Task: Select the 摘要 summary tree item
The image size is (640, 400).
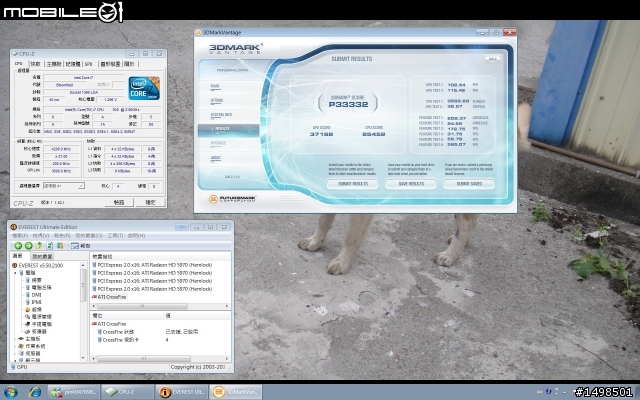Action: [x=33, y=280]
